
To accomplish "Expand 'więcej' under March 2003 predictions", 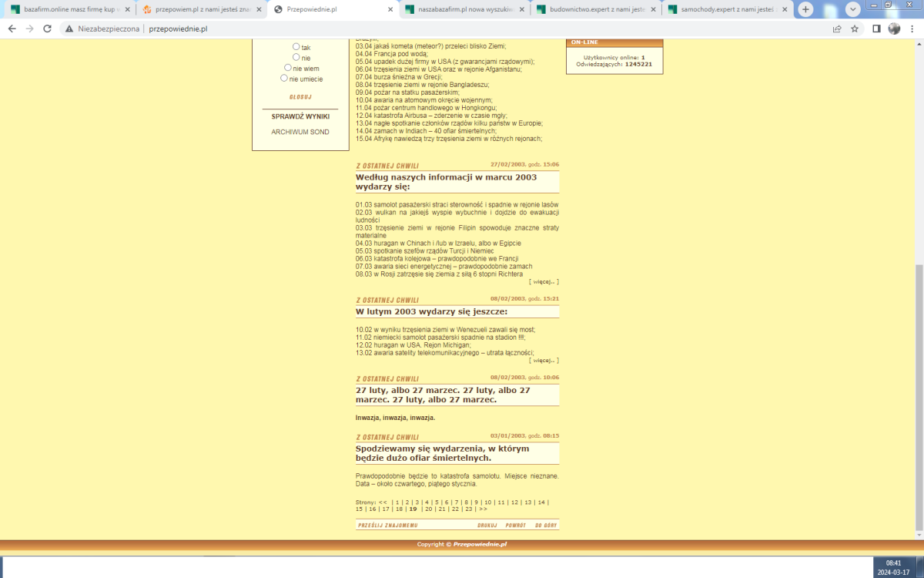I will coord(544,282).
